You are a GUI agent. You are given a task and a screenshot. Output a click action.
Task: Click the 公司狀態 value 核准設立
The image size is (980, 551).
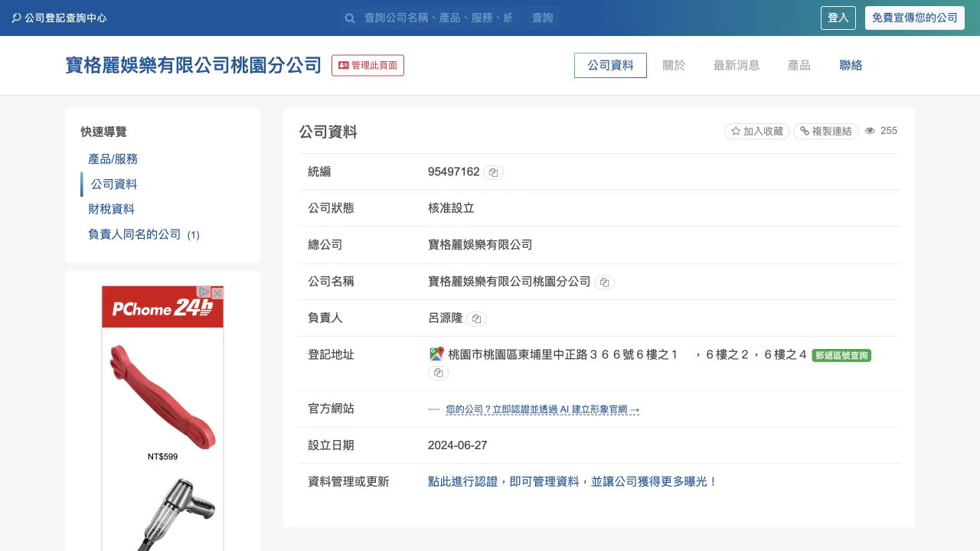point(451,208)
